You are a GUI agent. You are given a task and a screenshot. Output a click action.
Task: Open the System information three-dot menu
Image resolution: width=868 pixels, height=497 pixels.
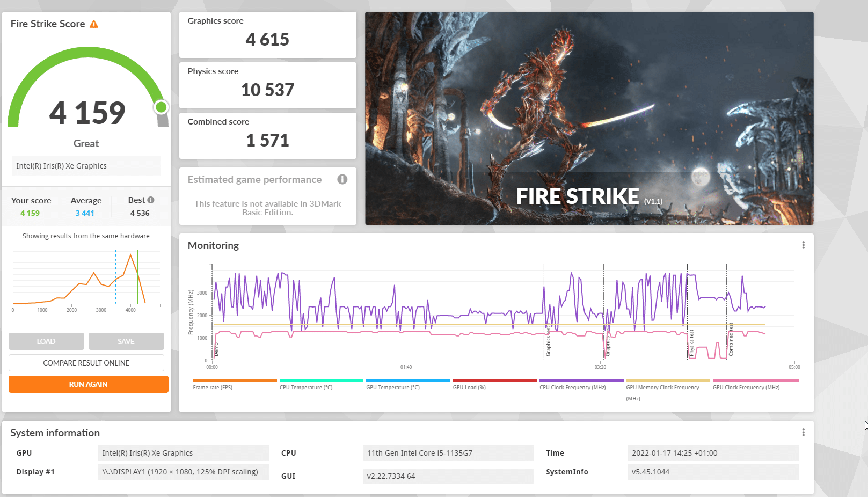point(803,433)
